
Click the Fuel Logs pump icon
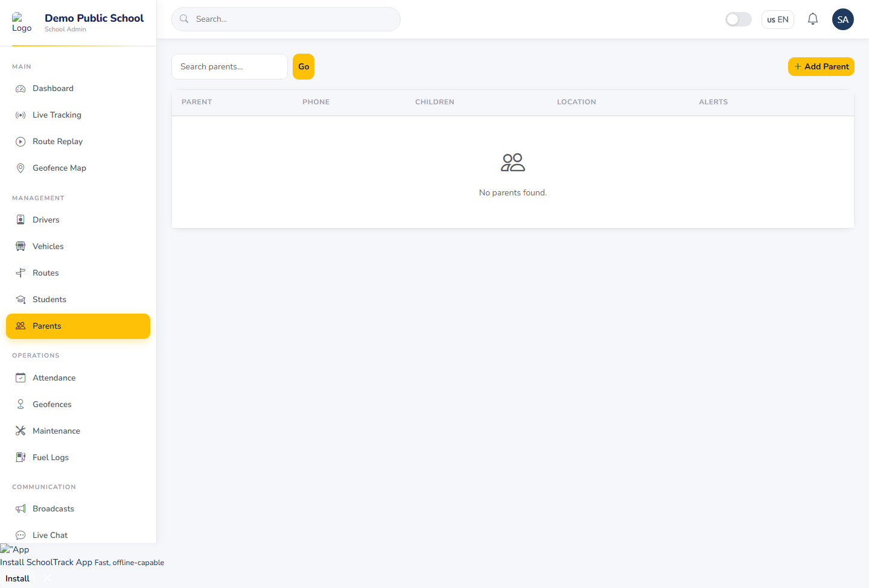(21, 458)
